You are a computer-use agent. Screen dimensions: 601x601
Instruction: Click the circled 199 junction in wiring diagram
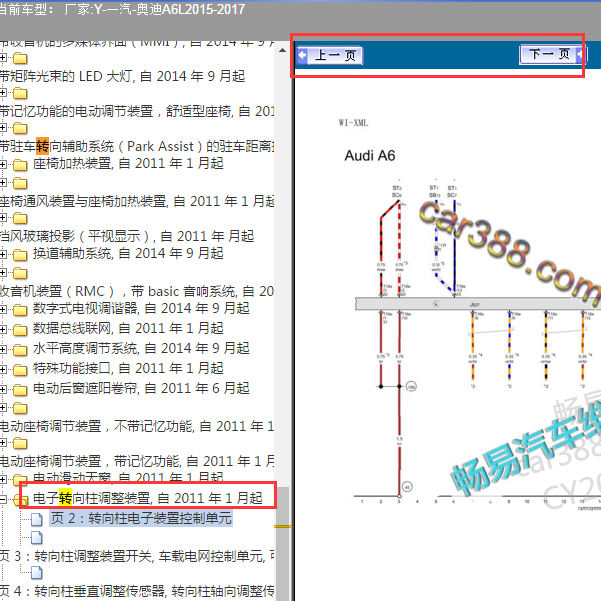[x=411, y=387]
